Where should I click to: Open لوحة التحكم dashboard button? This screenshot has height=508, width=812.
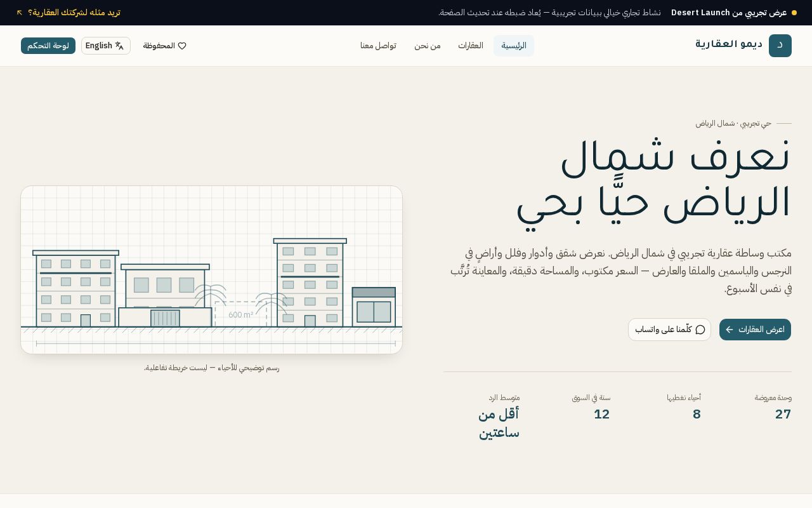48,46
